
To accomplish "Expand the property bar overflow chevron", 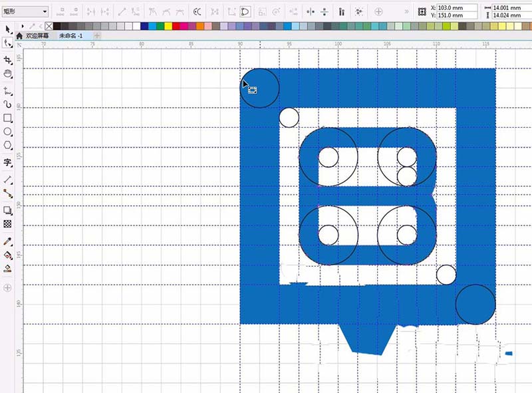I will pyautogui.click(x=406, y=12).
